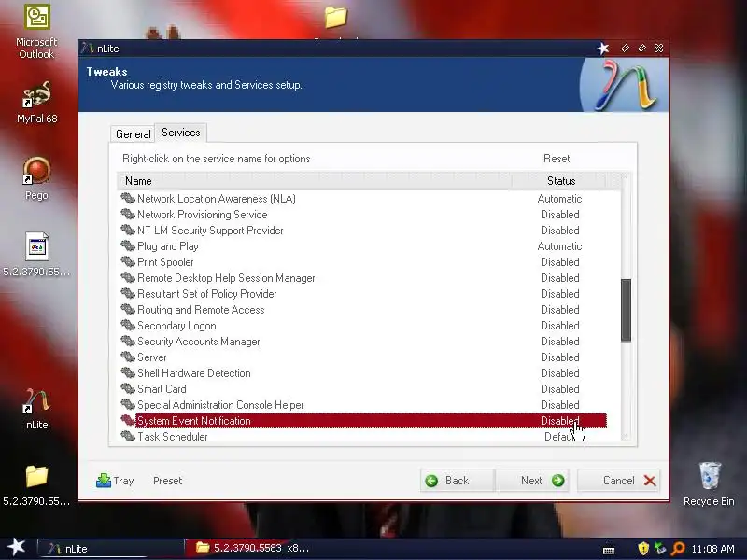Click the network connection tray icon
Screen dimensions: 747x560
tap(660, 549)
